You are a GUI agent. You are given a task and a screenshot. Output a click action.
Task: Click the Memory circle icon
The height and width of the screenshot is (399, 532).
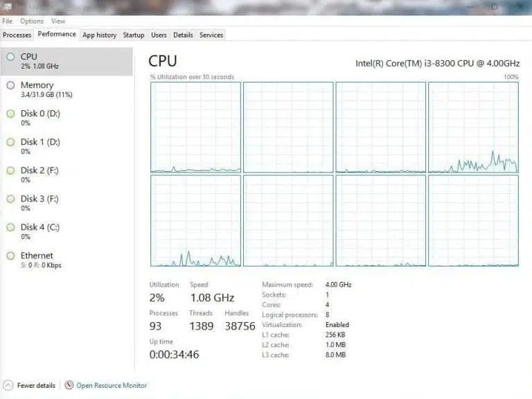pos(11,85)
